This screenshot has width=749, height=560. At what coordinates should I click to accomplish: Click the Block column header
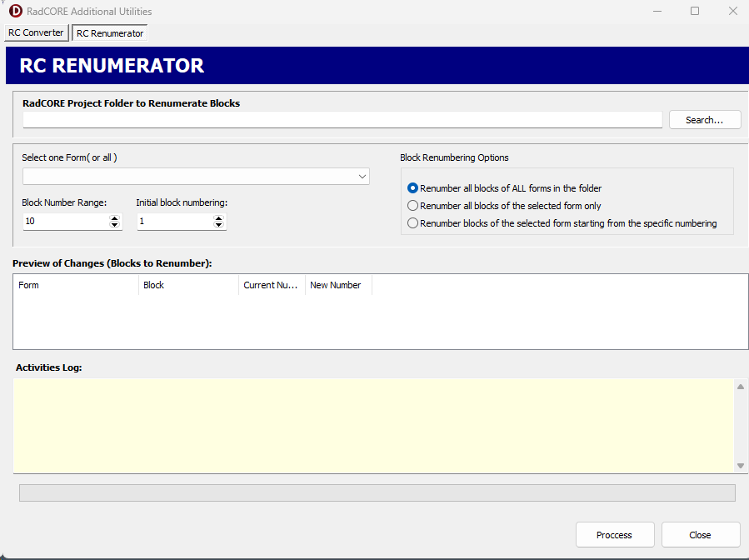(188, 285)
